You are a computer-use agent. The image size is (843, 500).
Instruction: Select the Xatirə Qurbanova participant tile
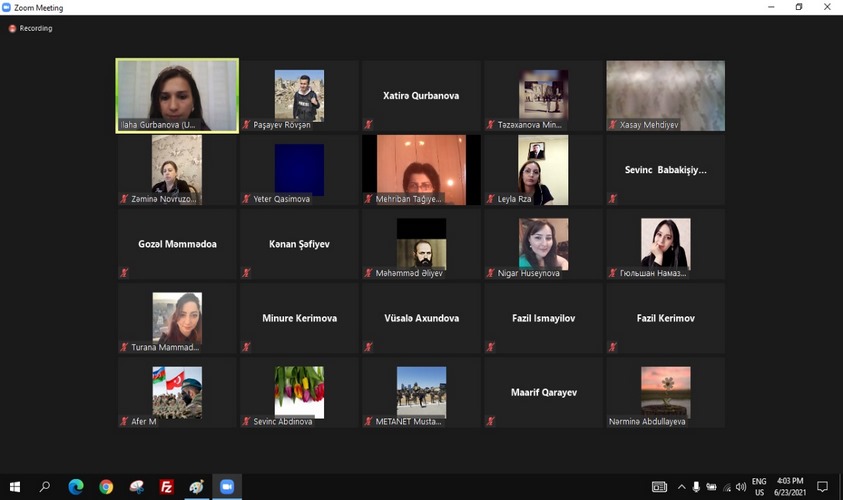coord(421,96)
